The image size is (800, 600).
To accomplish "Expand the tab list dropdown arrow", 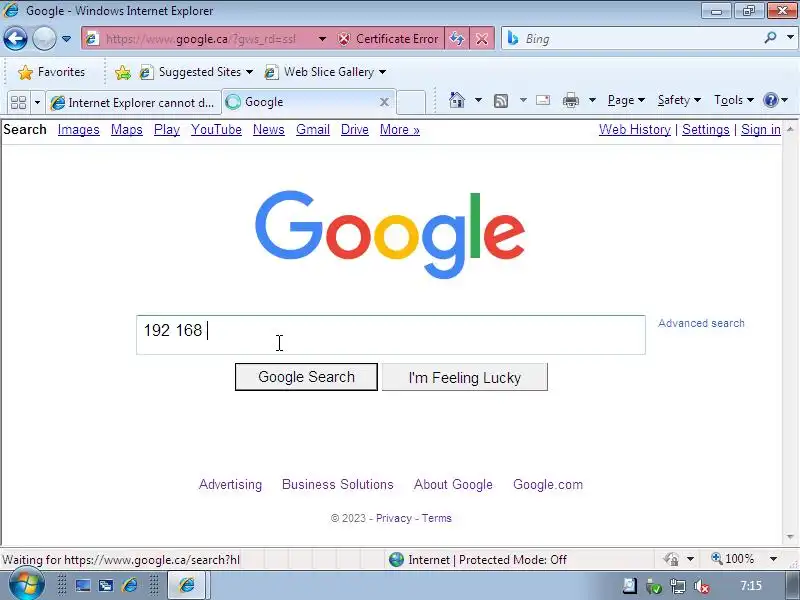I will (37, 103).
